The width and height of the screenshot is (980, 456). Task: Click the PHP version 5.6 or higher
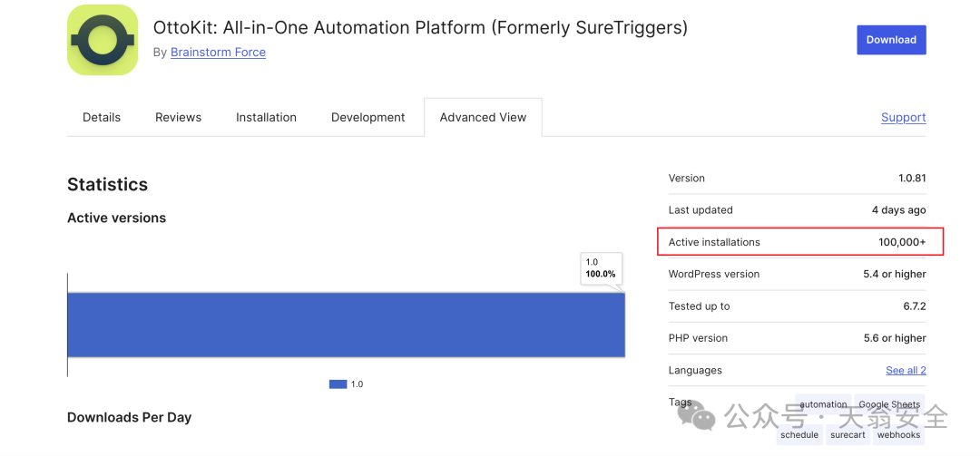tap(895, 338)
